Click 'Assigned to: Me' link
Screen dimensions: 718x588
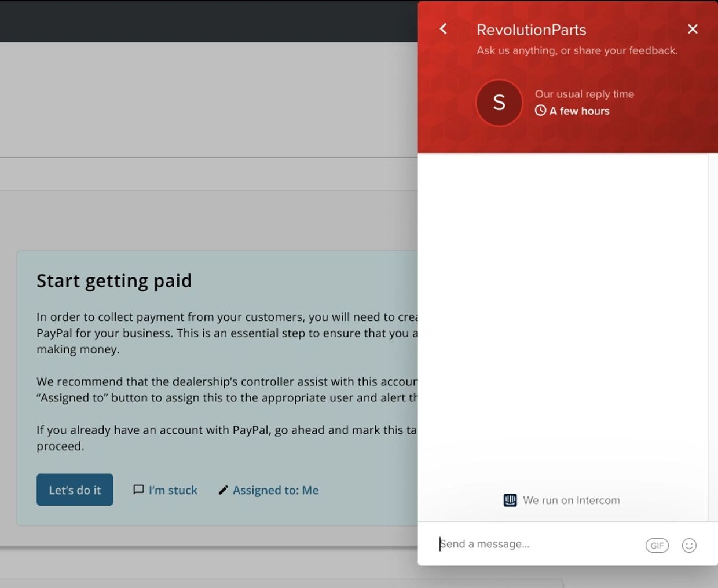click(x=276, y=490)
